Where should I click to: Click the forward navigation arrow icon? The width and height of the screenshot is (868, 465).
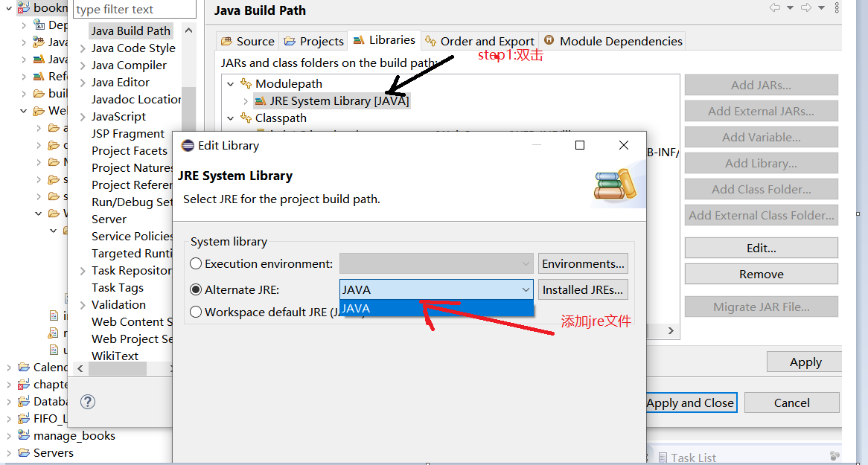click(x=806, y=7)
